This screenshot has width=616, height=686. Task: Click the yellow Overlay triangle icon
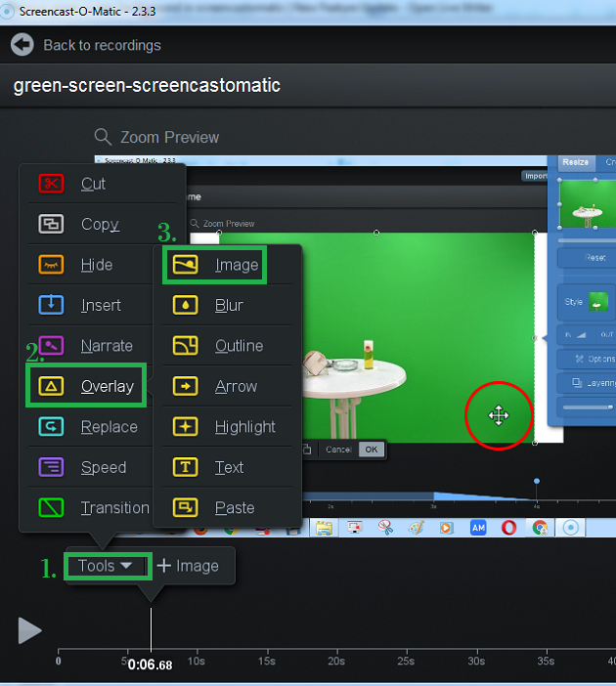pos(51,386)
